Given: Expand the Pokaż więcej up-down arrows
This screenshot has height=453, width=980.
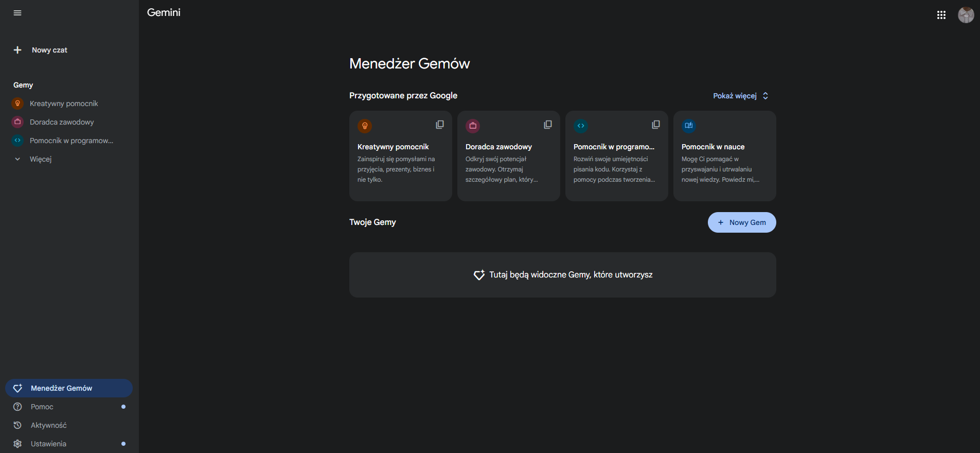Looking at the screenshot, I should [x=765, y=96].
